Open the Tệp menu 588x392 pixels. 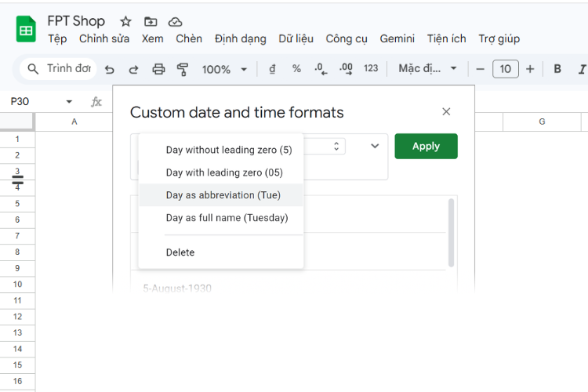pos(57,38)
